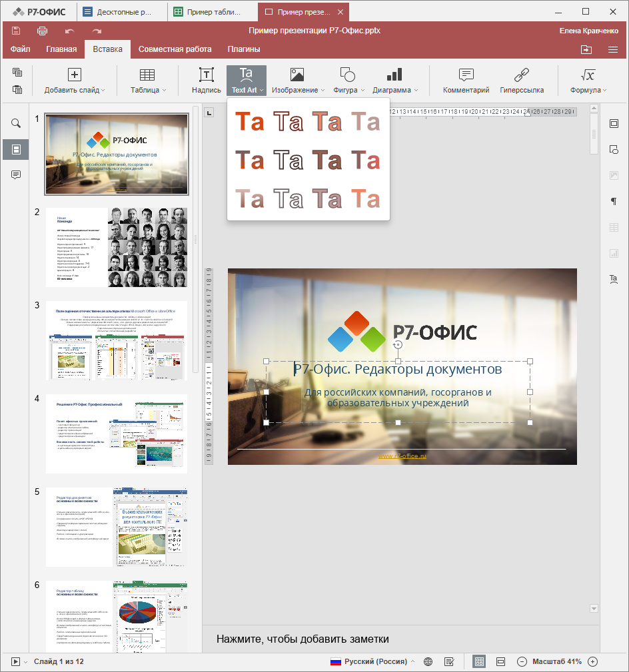Open the comments panel in the left sidebar
This screenshot has height=672, width=629.
(x=16, y=175)
